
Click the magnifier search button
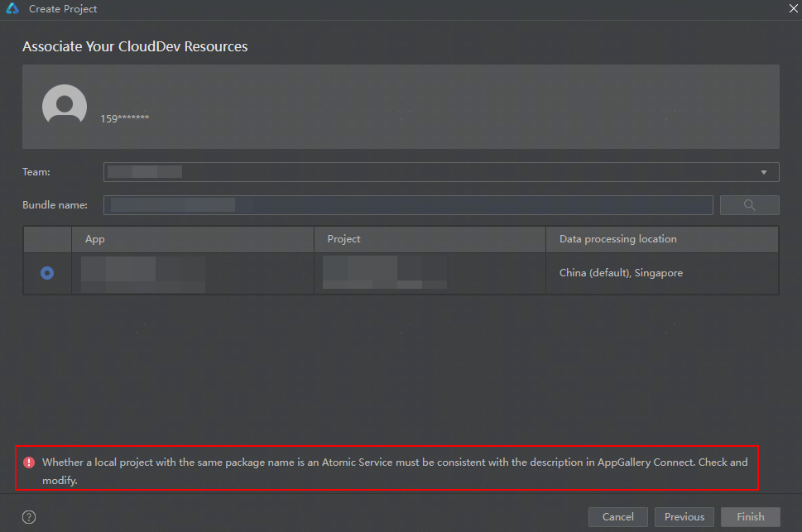tap(749, 205)
